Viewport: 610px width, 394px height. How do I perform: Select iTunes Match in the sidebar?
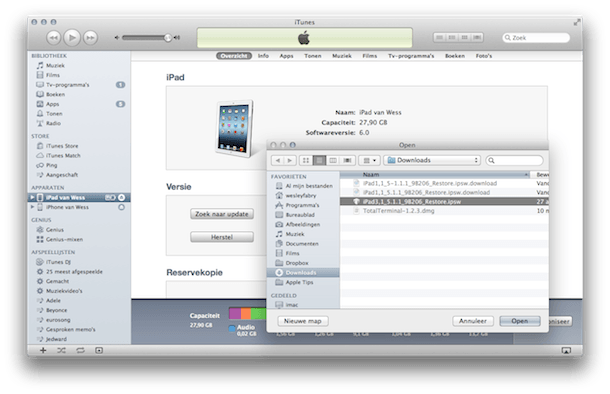pyautogui.click(x=63, y=156)
